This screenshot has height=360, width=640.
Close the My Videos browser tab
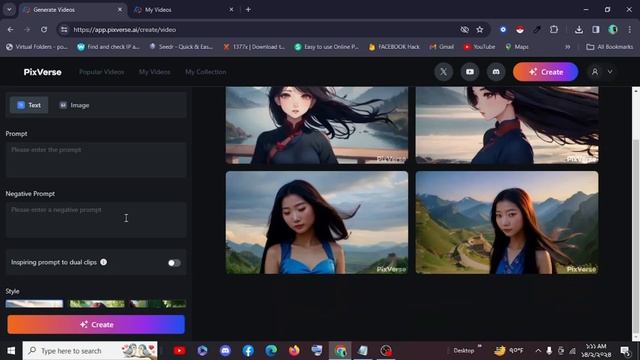(x=231, y=9)
